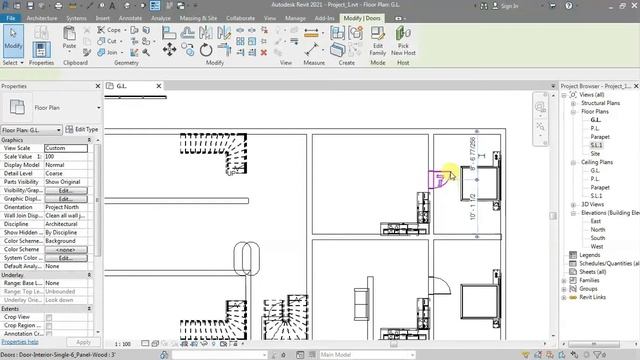Tick the Crop View checkbox

point(49,317)
